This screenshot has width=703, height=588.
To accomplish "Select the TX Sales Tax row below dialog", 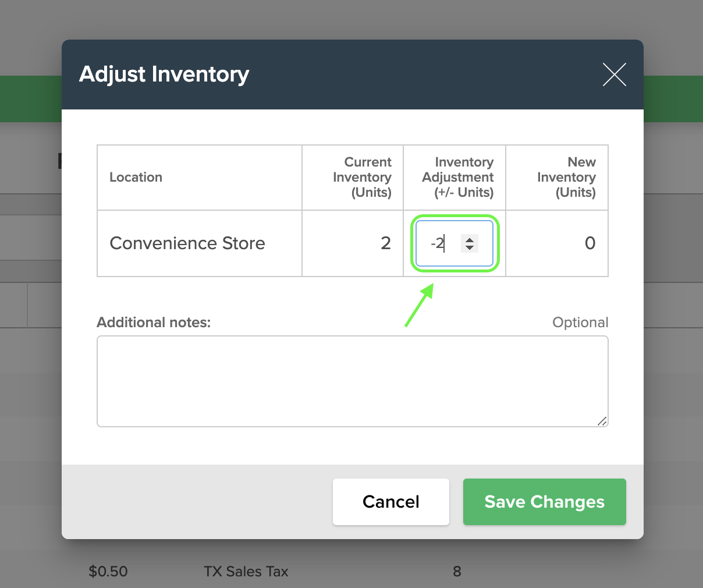I will pos(246,572).
